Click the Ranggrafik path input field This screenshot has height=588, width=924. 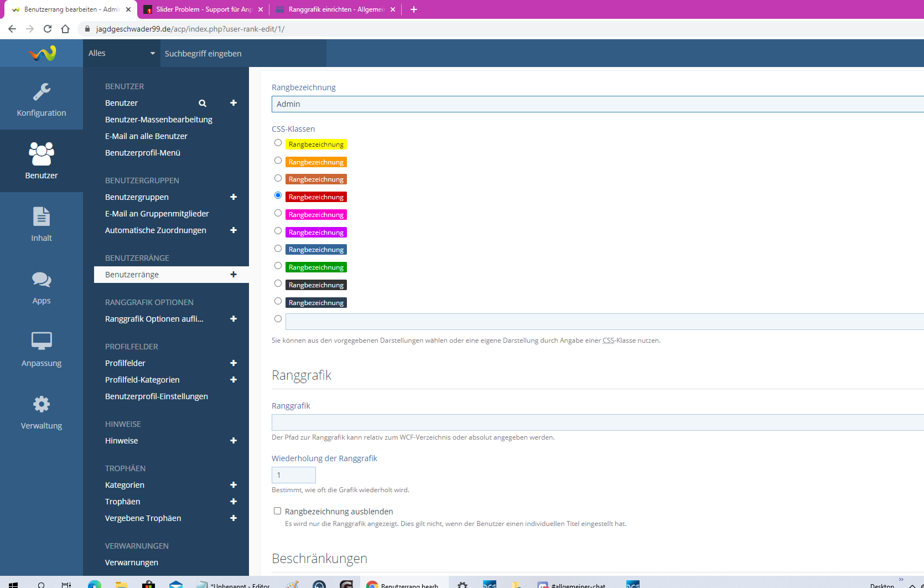coord(598,422)
